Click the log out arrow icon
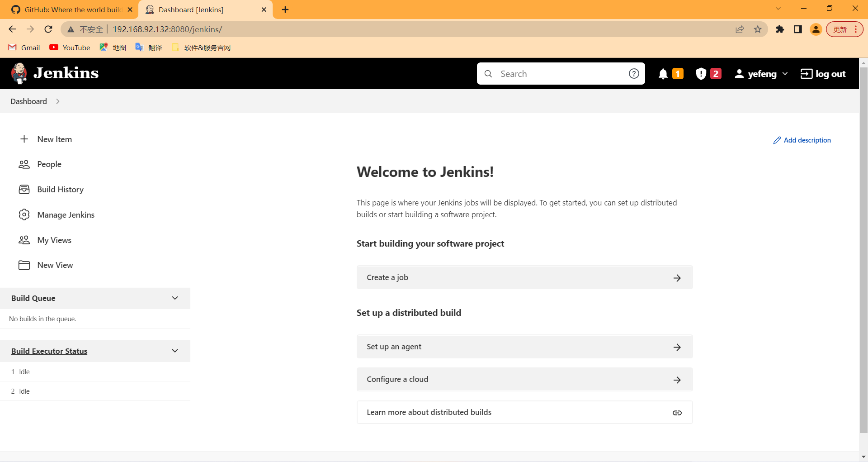 tap(807, 74)
